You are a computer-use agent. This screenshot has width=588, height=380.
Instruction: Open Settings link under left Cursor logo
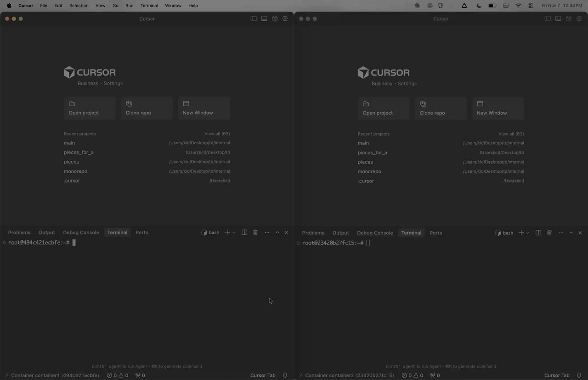click(113, 84)
